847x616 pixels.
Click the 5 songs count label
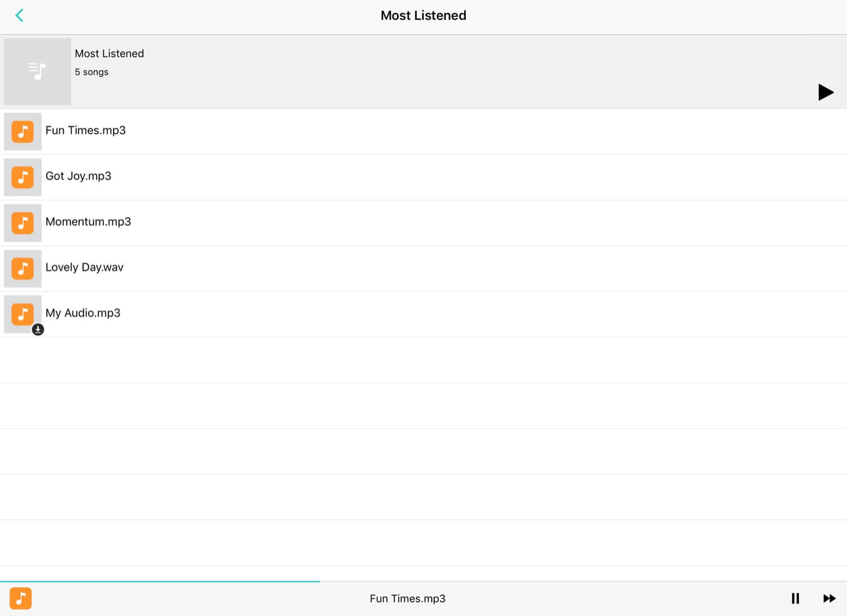tap(91, 72)
